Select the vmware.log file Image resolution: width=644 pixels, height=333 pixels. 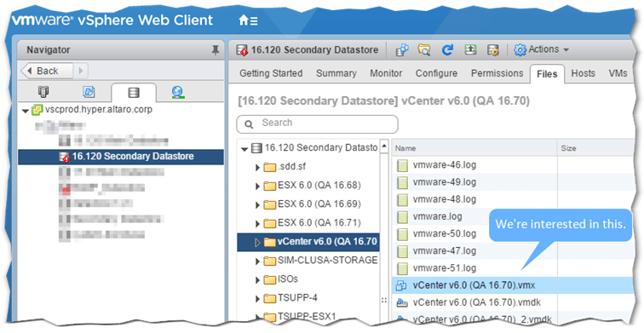coord(437,217)
